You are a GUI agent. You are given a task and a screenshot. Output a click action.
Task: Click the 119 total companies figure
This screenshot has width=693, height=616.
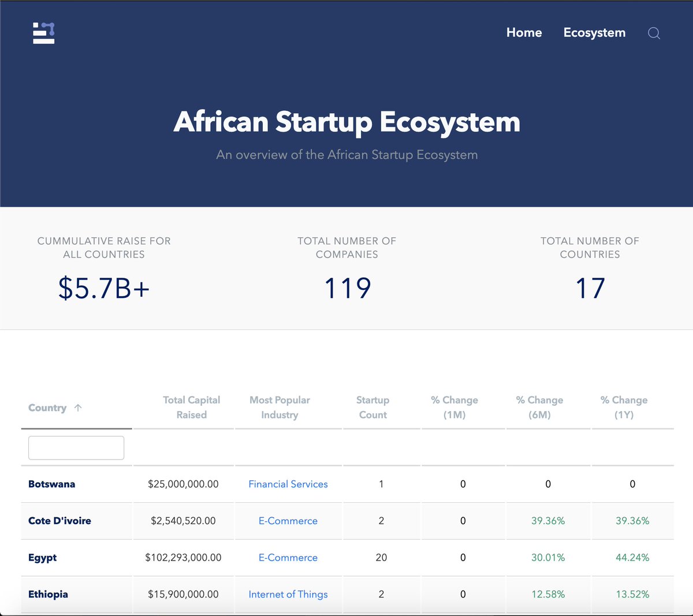[347, 288]
